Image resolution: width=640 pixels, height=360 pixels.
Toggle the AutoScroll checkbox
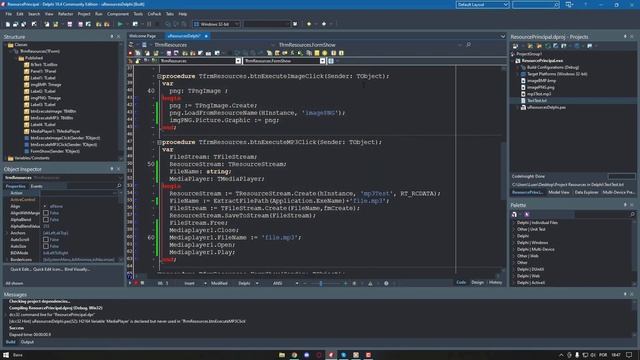(46, 240)
